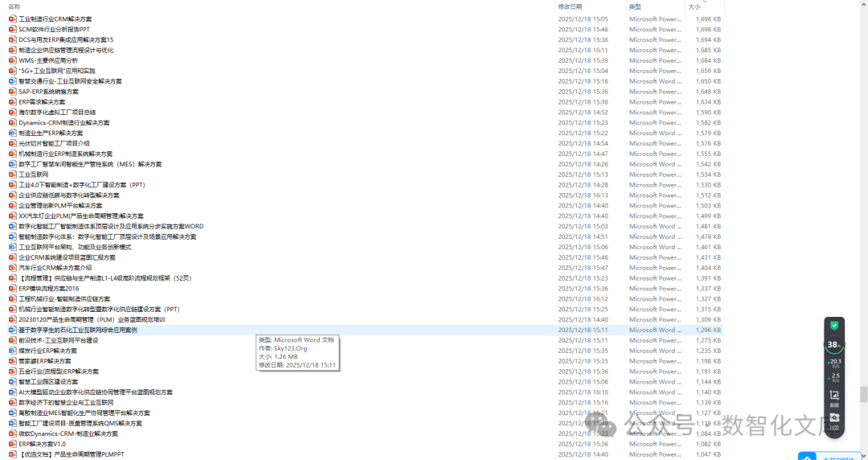Sort by 大小 column header
The width and height of the screenshot is (868, 460).
[x=694, y=6]
